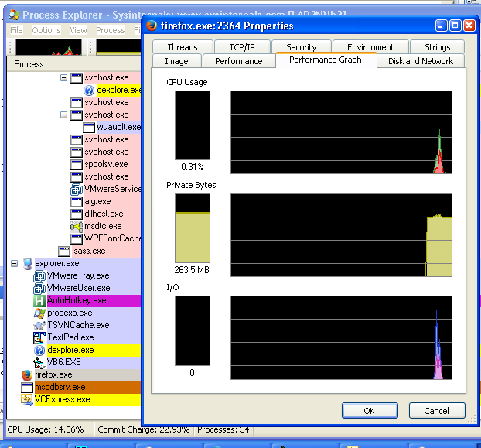Click the AutoHotkey green H icon
The height and width of the screenshot is (448, 481).
(39, 301)
